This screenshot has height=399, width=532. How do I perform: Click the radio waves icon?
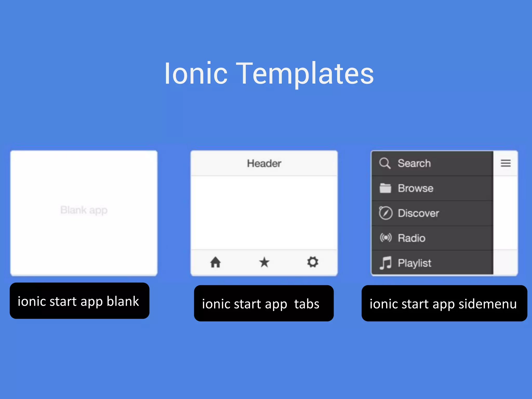point(385,238)
